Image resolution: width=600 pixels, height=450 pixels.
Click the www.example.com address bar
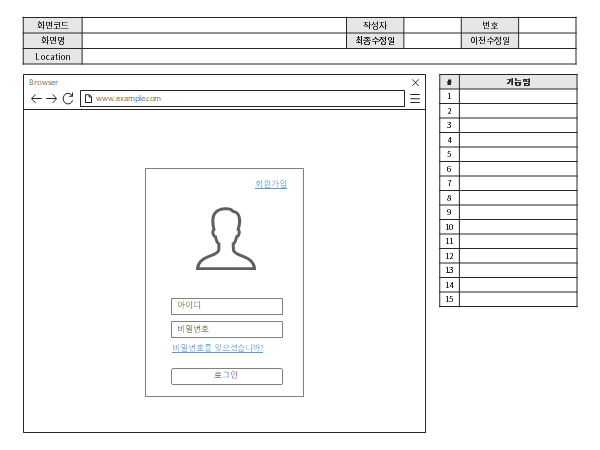coord(242,98)
